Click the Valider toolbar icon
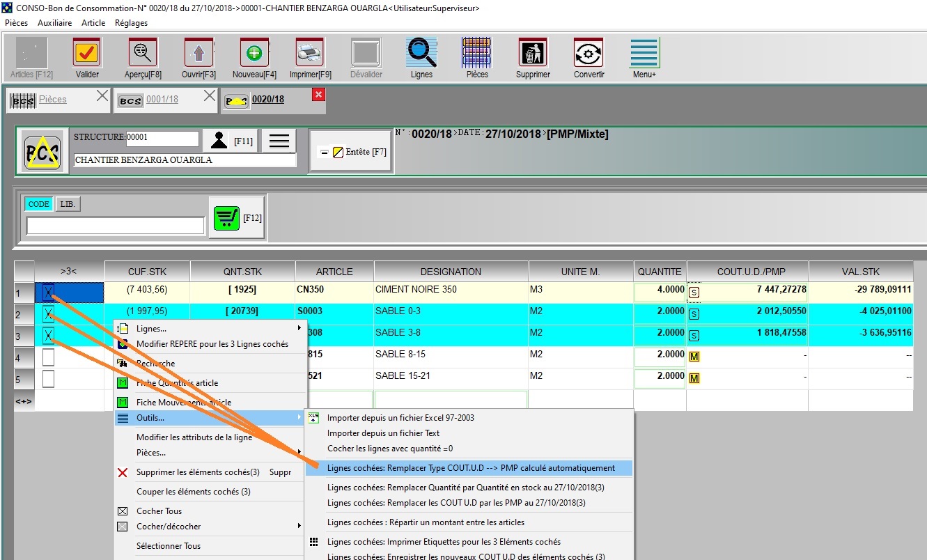 click(x=87, y=53)
